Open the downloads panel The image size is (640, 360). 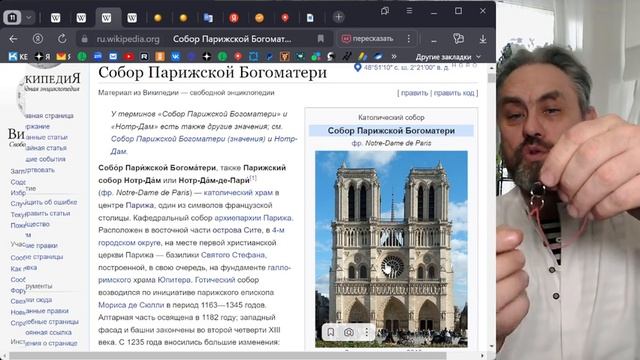[x=482, y=39]
